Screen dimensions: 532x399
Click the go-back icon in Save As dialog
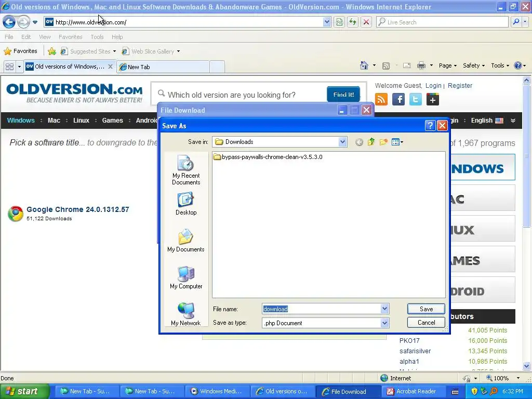[359, 142]
